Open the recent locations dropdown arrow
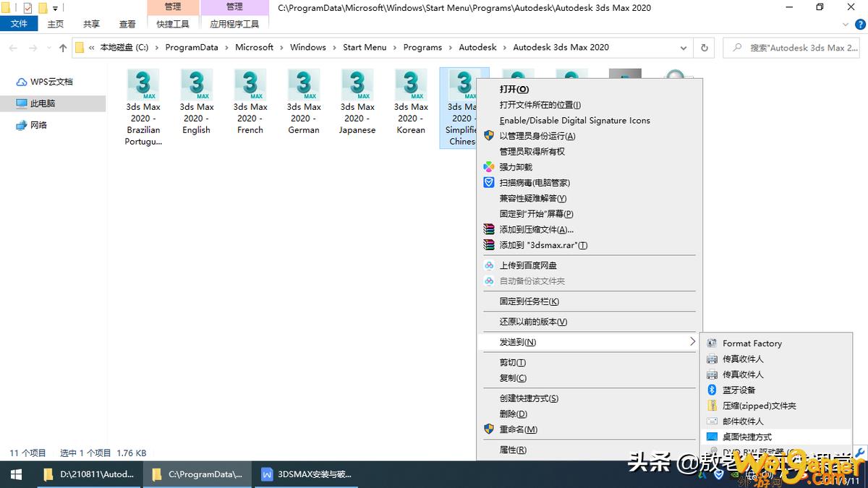The height and width of the screenshot is (488, 868). pos(48,48)
